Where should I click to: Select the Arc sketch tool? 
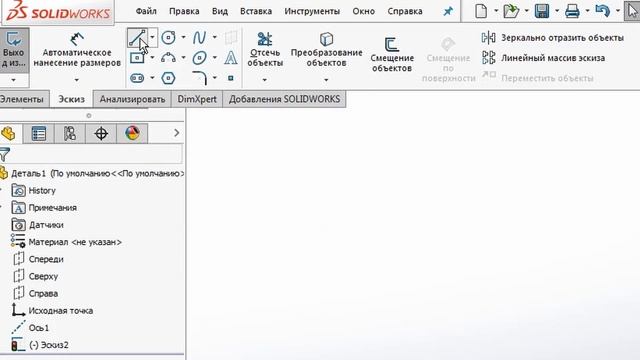[x=168, y=58]
